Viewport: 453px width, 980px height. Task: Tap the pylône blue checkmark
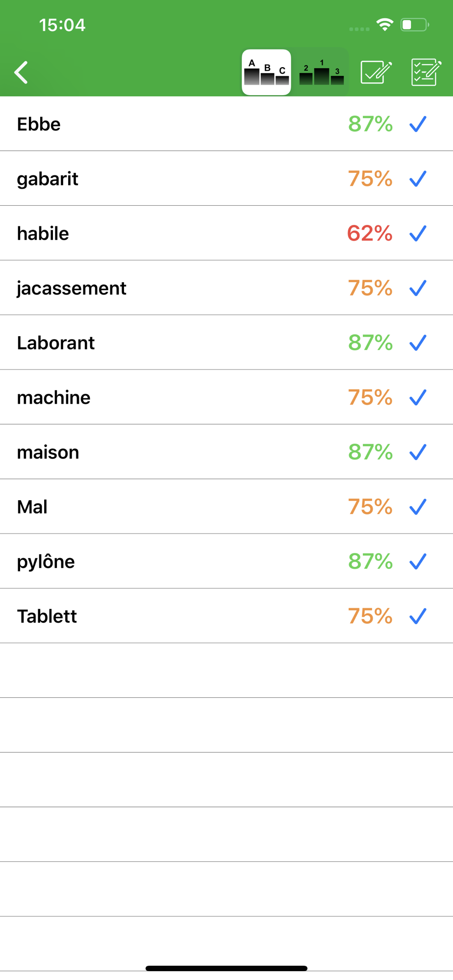coord(418,562)
